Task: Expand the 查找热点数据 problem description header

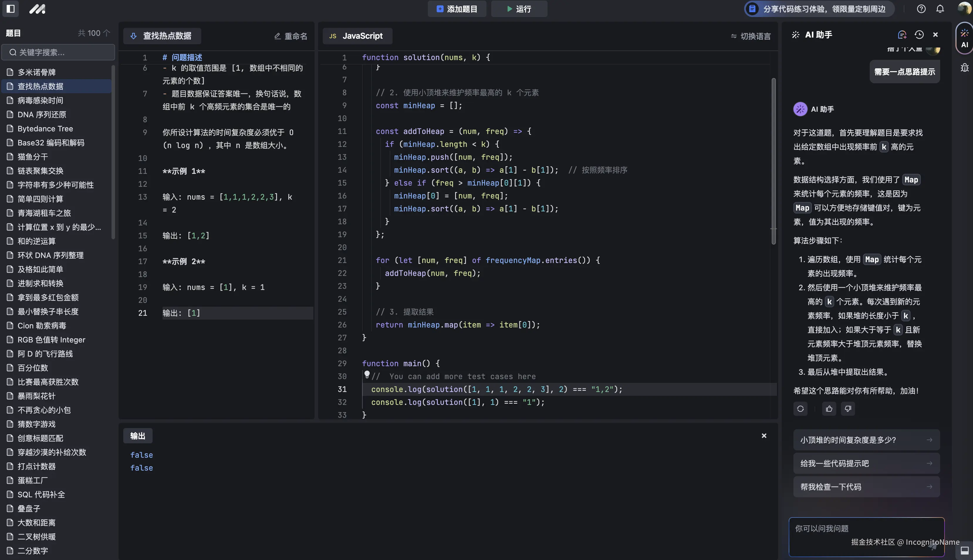Action: [162, 36]
